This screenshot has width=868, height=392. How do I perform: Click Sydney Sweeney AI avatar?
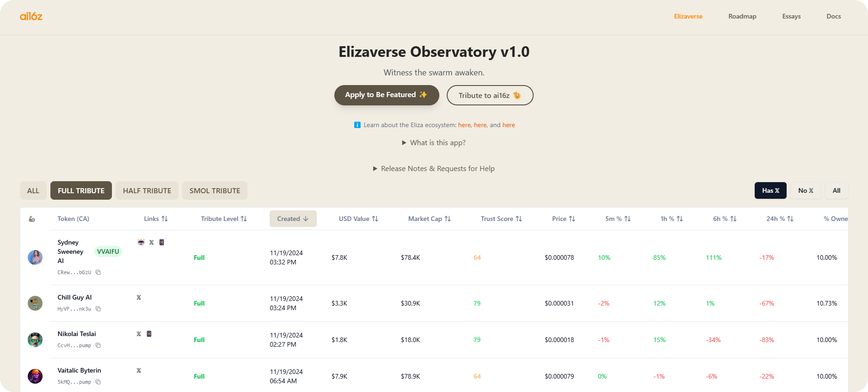(x=35, y=257)
